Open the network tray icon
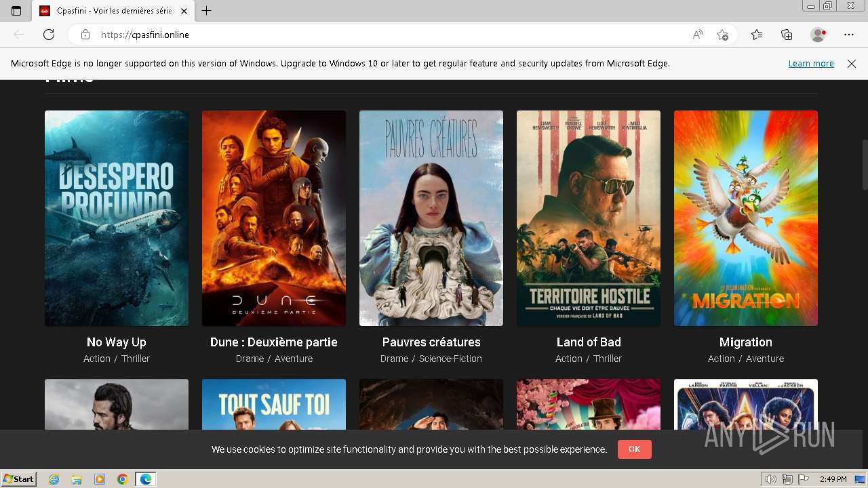Image resolution: width=868 pixels, height=488 pixels. pyautogui.click(x=787, y=479)
